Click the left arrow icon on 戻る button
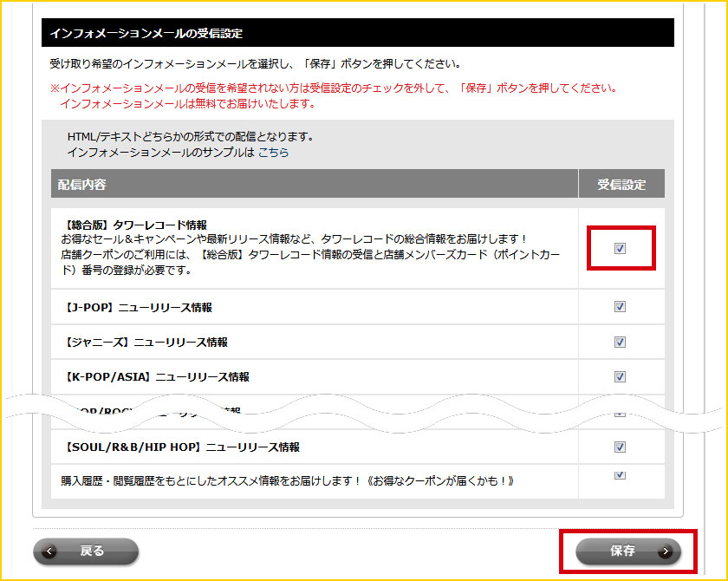Image resolution: width=728 pixels, height=581 pixels. [50, 551]
